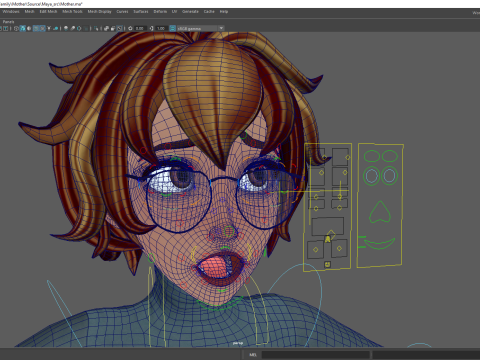The height and width of the screenshot is (360, 480).
Task: Click the MEL command input field
Action: tap(315, 355)
